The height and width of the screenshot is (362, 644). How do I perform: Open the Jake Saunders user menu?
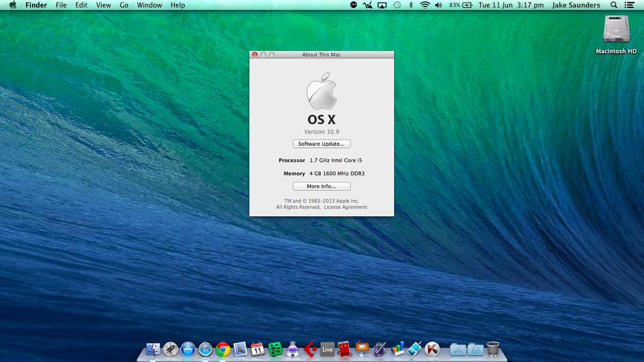click(576, 5)
